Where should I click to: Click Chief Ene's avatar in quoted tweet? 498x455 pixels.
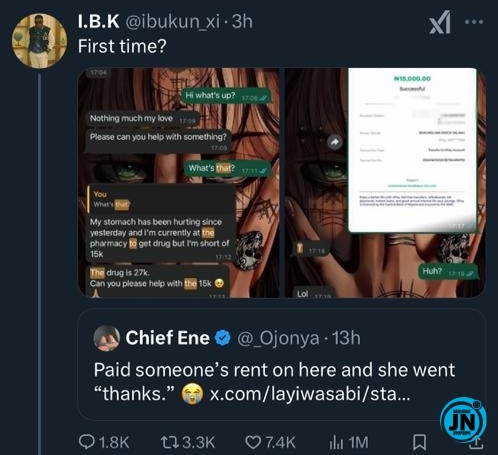(107, 338)
